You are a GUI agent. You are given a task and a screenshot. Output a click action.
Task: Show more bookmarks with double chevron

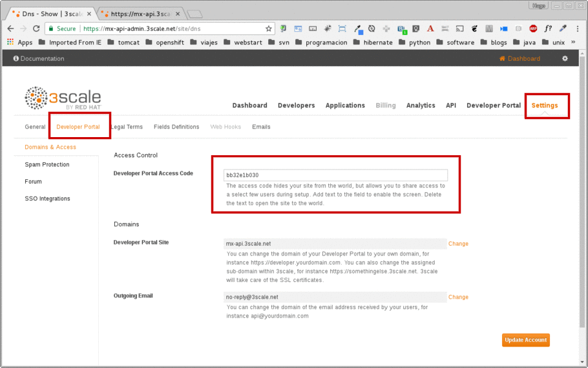573,42
